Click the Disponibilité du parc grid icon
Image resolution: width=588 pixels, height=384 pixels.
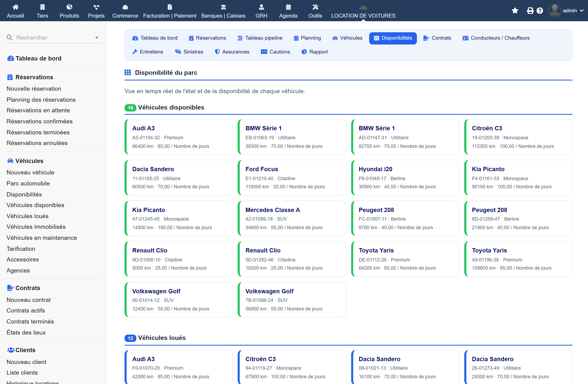pyautogui.click(x=128, y=72)
